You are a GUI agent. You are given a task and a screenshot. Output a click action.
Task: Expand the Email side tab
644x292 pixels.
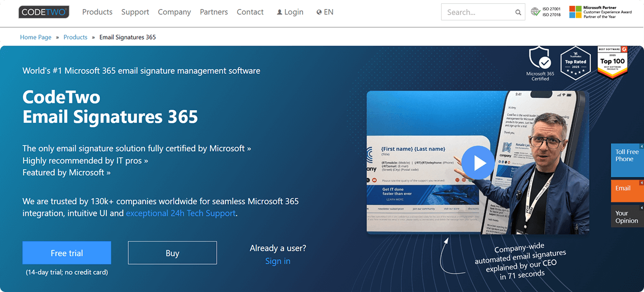(627, 191)
